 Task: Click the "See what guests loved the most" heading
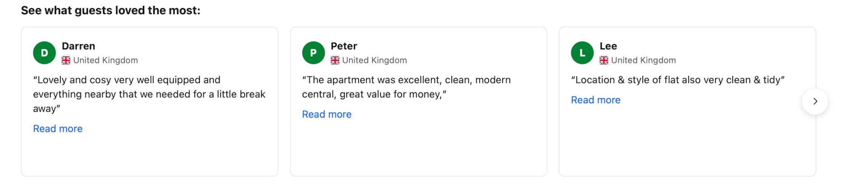(x=111, y=10)
